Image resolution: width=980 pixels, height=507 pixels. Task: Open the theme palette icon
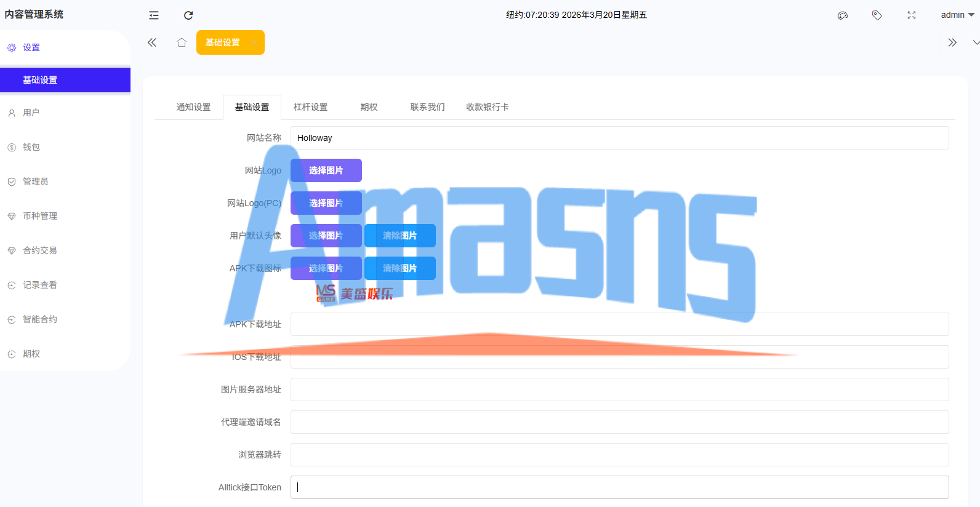point(843,15)
